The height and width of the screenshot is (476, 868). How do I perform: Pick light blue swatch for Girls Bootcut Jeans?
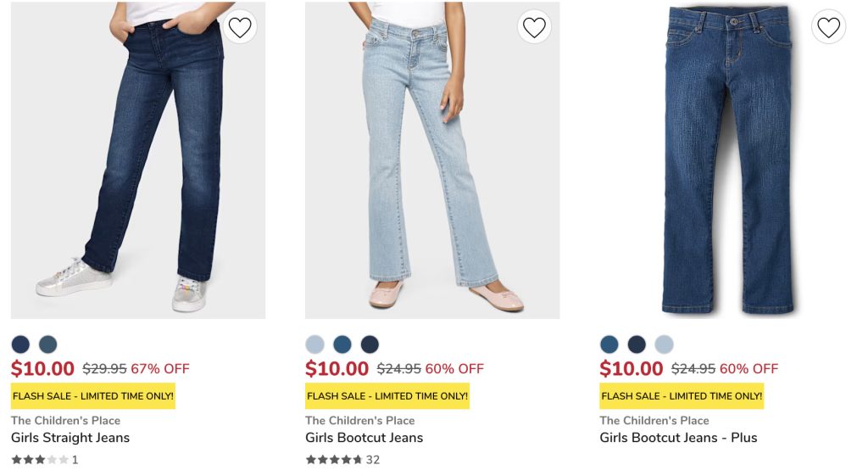tap(314, 344)
